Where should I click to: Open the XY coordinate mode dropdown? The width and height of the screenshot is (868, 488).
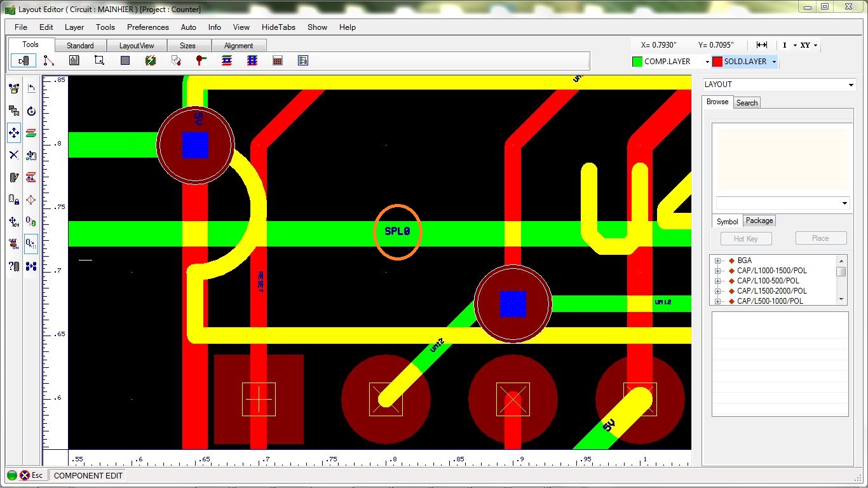[x=816, y=45]
